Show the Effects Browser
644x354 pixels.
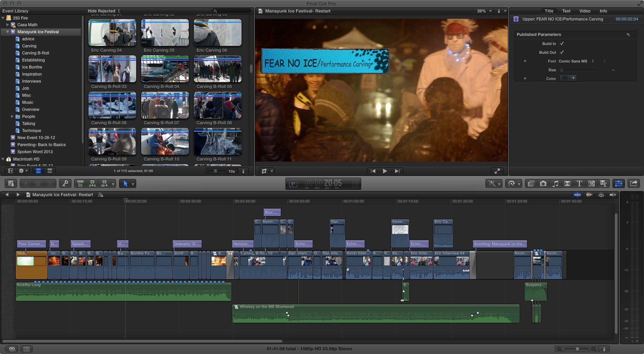(531, 183)
